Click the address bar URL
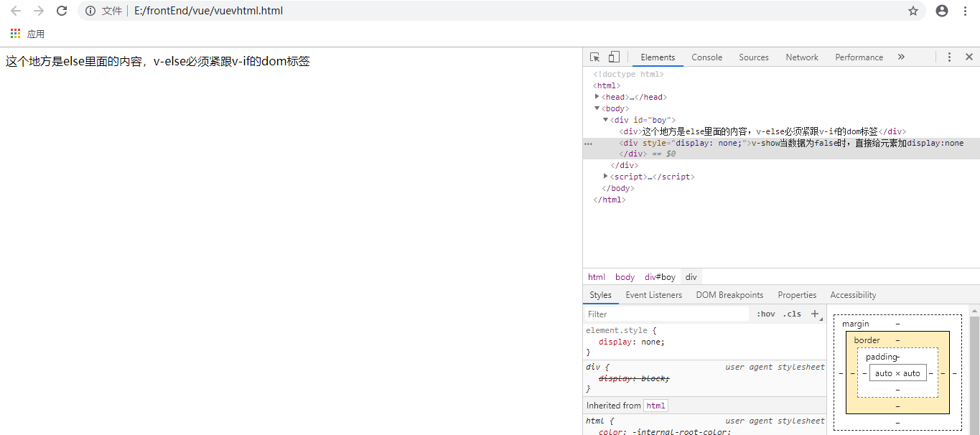Screen dimensions: 980x435 208,11
